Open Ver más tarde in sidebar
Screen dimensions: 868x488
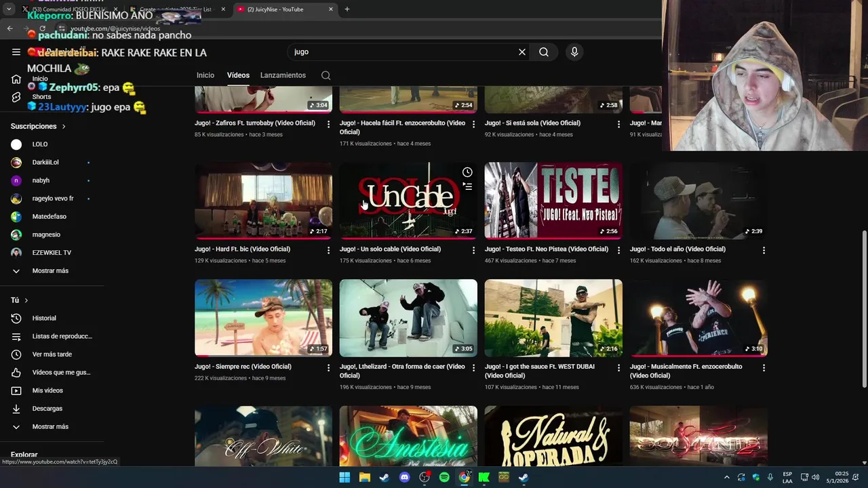tap(52, 354)
